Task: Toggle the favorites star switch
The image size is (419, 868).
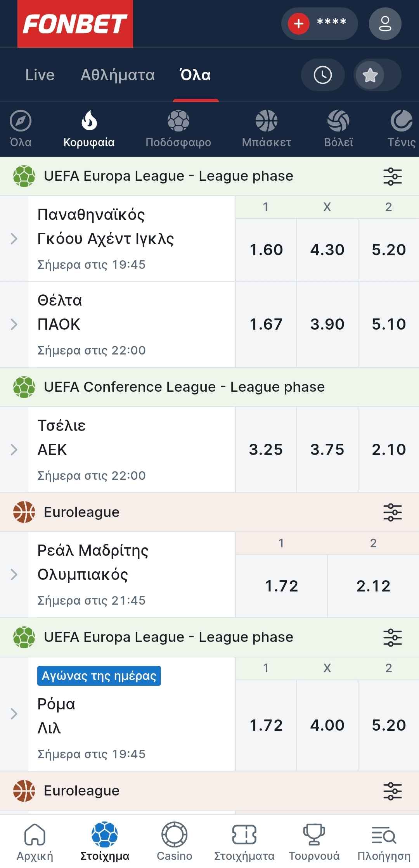Action: pyautogui.click(x=377, y=75)
